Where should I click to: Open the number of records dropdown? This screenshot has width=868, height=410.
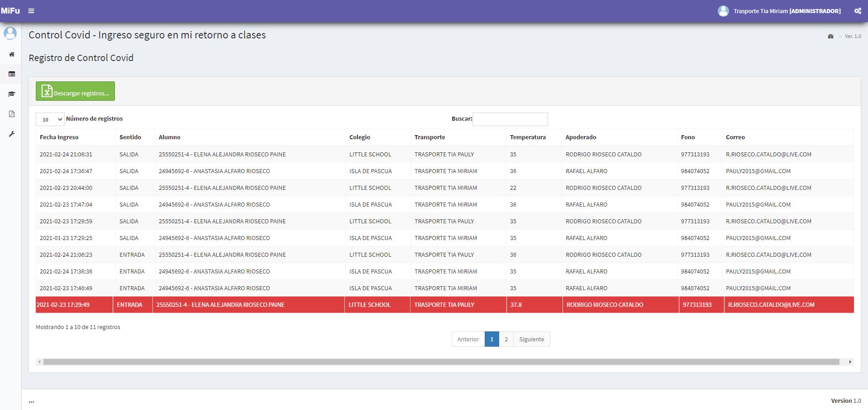click(50, 119)
